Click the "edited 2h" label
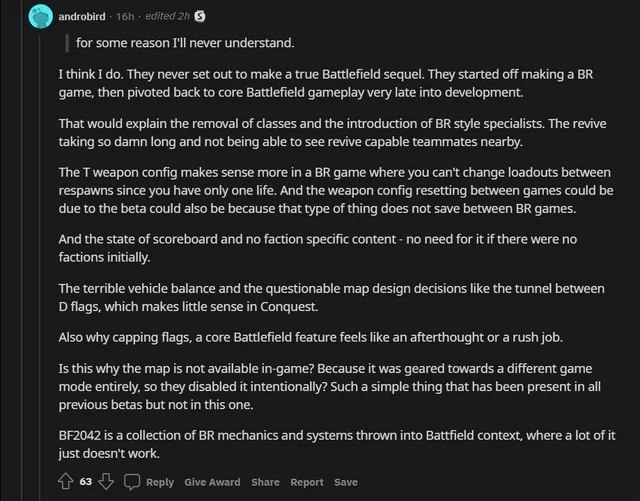 pos(168,16)
